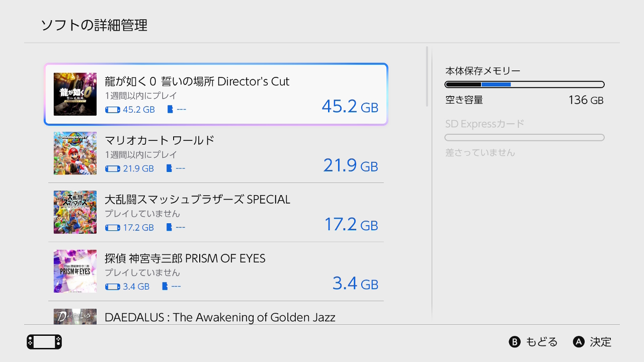Open 龍が如く0 誓いの場所 Director's Cut entry
Screen dimensions: 644x362
tap(216, 94)
